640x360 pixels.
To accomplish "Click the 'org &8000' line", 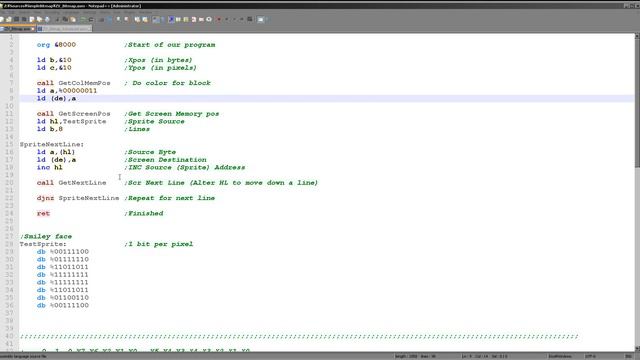I will [x=56, y=44].
